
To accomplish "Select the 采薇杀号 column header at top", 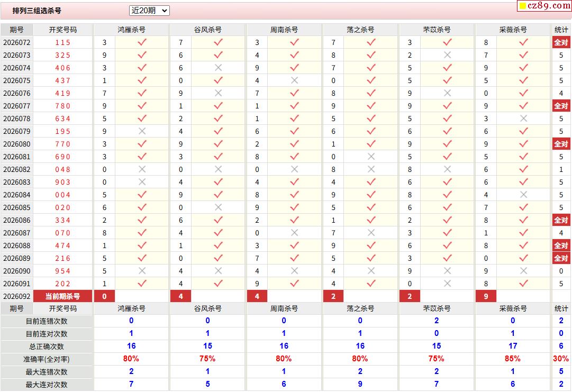I will click(x=513, y=30).
